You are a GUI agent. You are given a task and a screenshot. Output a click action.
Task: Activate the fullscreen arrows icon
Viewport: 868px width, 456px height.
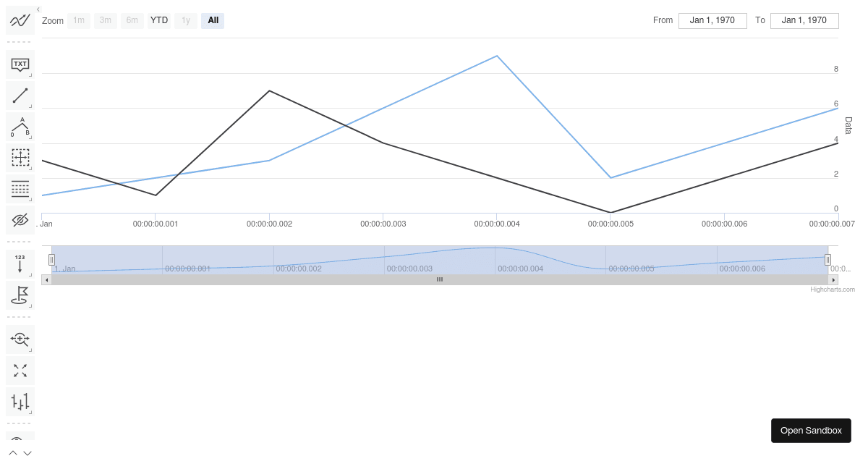(20, 371)
